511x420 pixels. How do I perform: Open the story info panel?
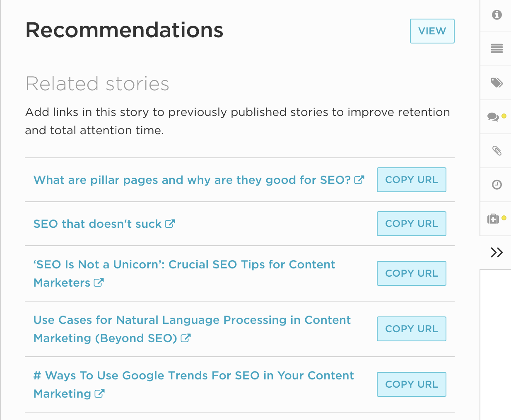(x=496, y=15)
